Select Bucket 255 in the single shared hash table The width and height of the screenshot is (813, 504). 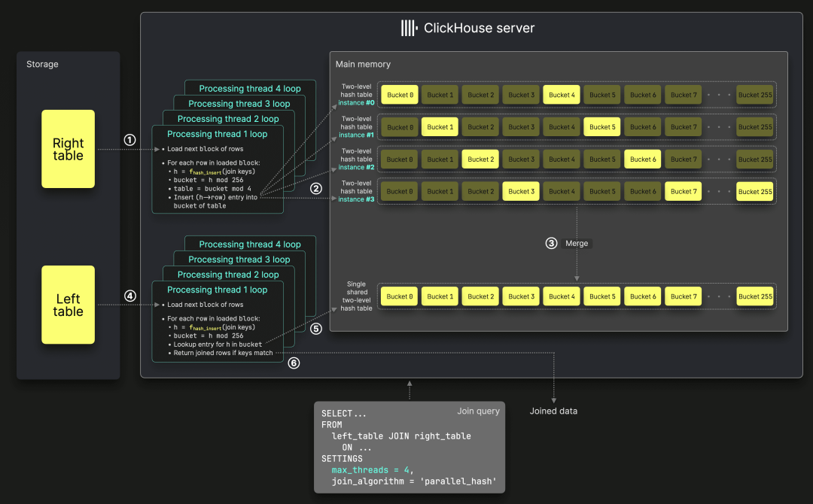coord(755,297)
